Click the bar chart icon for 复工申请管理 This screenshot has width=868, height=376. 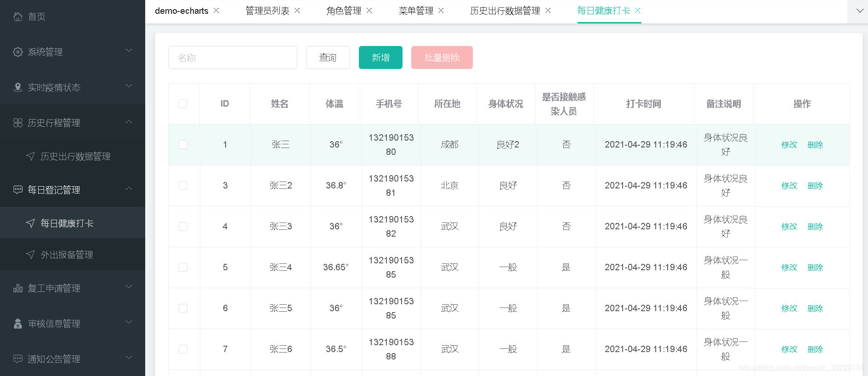(x=18, y=288)
